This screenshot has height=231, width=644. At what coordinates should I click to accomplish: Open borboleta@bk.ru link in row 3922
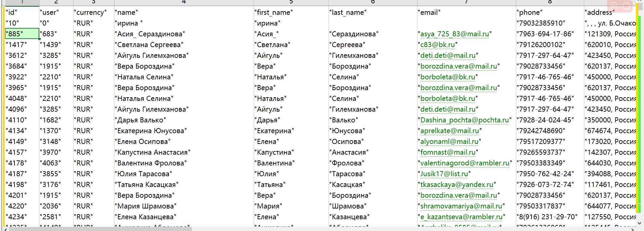click(x=447, y=77)
